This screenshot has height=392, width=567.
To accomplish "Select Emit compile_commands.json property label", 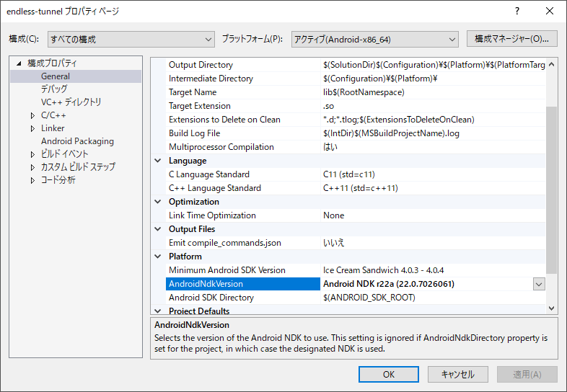I will [x=224, y=243].
